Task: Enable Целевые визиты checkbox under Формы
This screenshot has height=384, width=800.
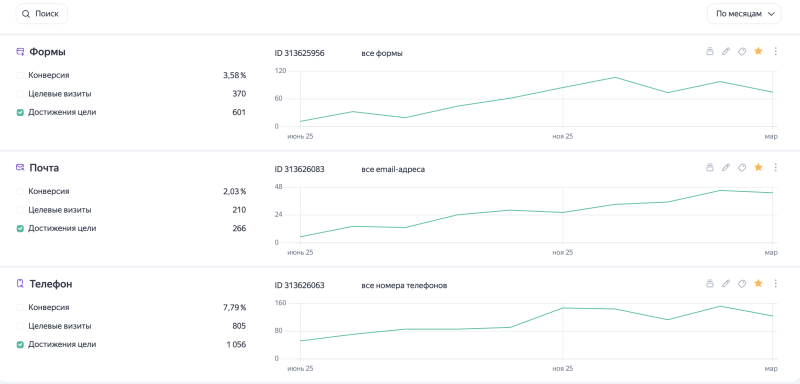Action: pyautogui.click(x=20, y=94)
